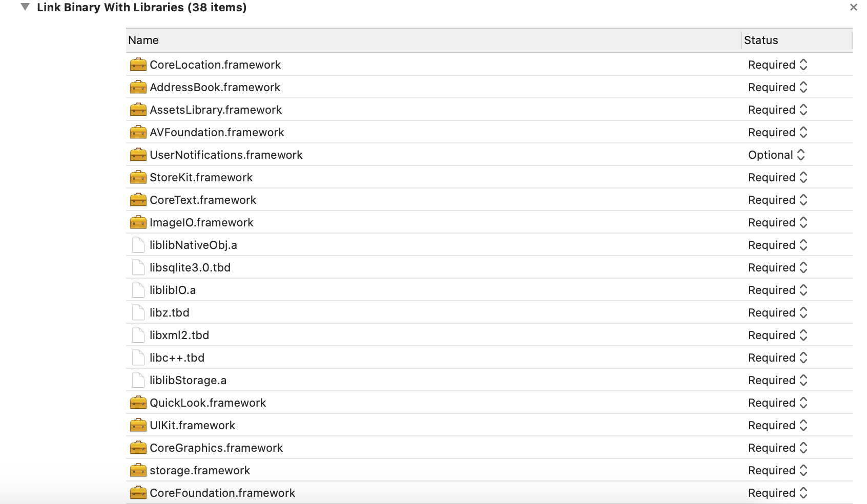Screen dimensions: 867x504
Task: Select the StoreKit.framework name text
Action: point(201,177)
